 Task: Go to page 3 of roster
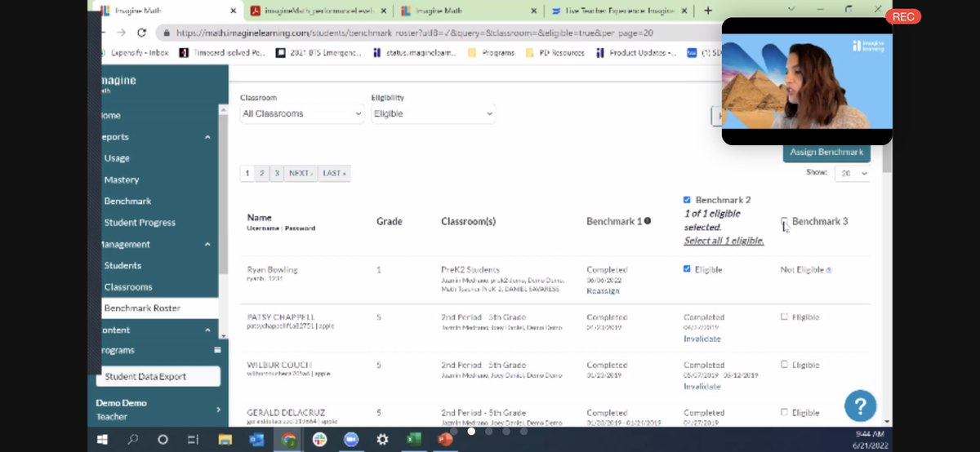point(277,173)
